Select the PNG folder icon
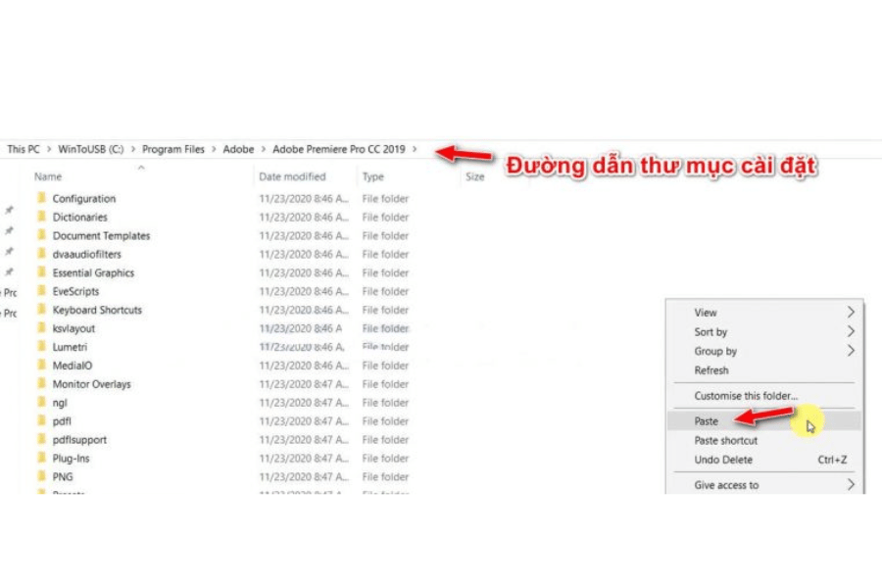 [x=41, y=477]
